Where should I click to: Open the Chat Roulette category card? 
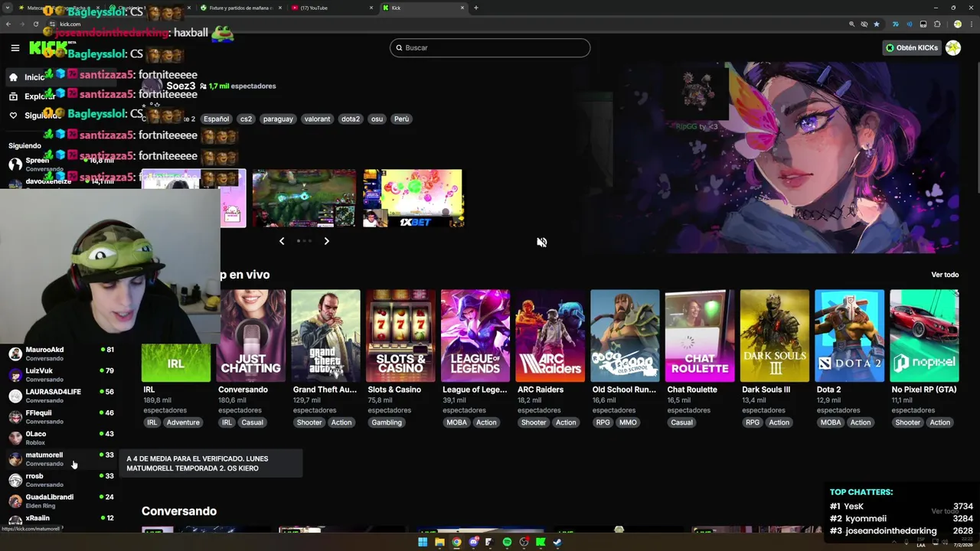coord(700,336)
